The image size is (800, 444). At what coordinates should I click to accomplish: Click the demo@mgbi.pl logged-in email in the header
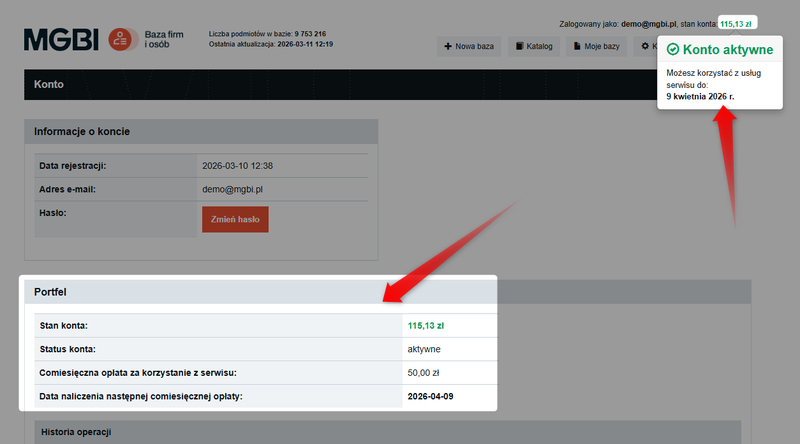point(648,22)
